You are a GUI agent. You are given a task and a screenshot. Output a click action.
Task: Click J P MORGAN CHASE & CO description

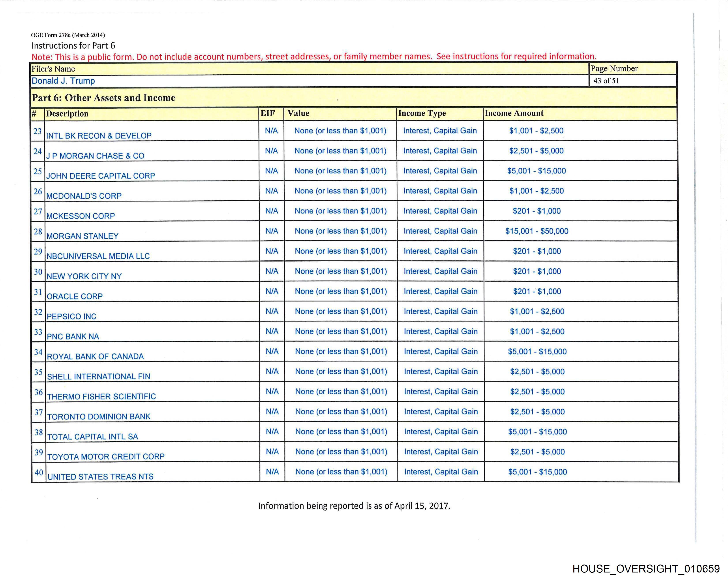(95, 156)
